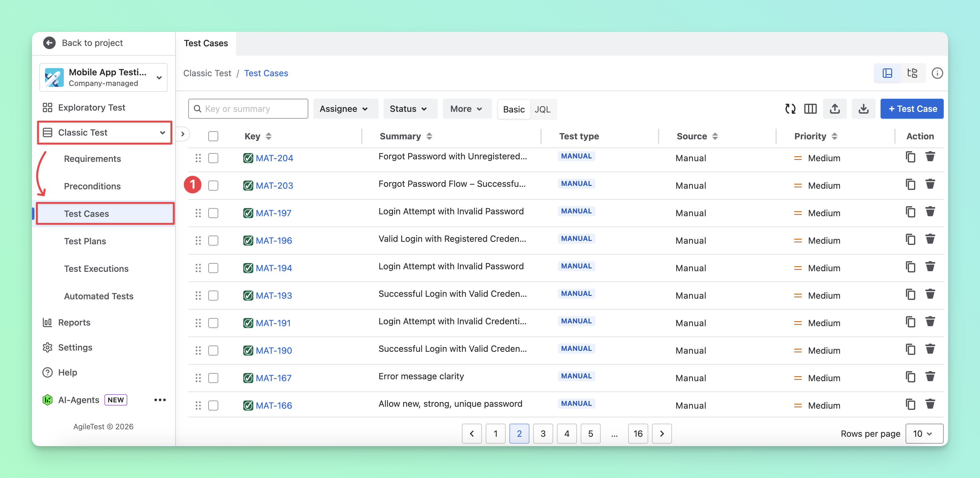
Task: Check the MAT-197 row checkbox
Action: click(x=213, y=213)
